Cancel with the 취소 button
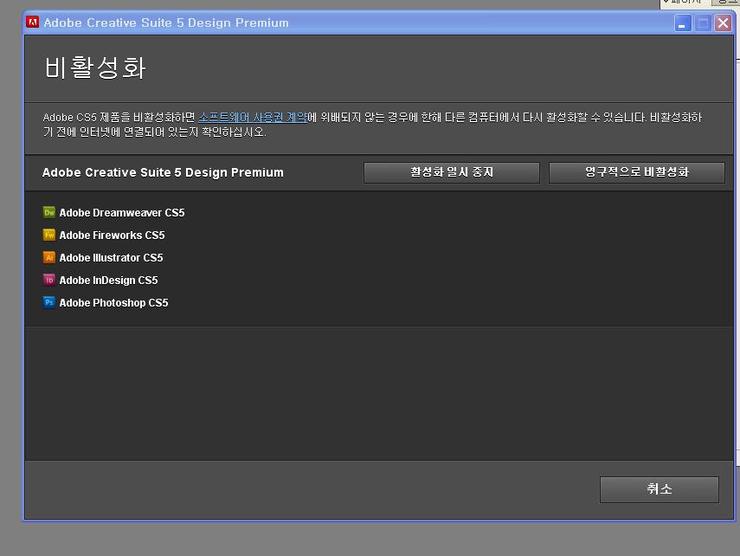The width and height of the screenshot is (740, 556). 659,489
